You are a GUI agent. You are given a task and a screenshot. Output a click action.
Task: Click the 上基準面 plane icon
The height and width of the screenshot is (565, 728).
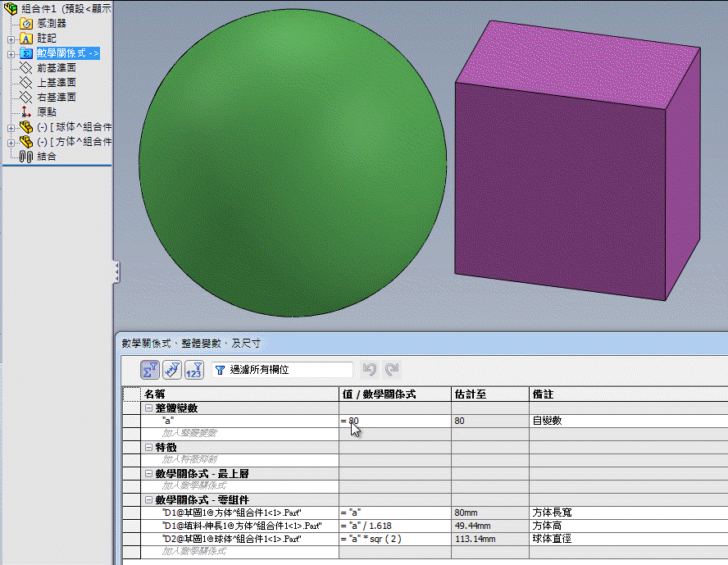26,83
